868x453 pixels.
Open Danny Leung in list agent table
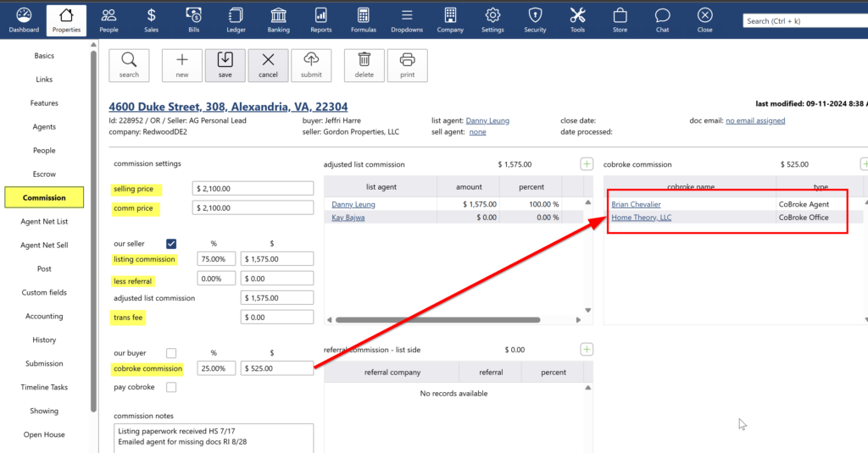coord(353,204)
